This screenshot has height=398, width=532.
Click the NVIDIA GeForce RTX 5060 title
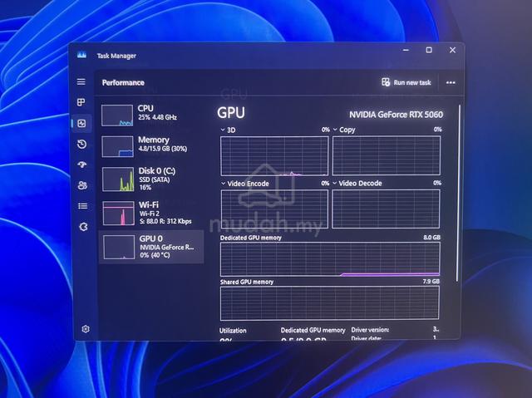point(396,115)
